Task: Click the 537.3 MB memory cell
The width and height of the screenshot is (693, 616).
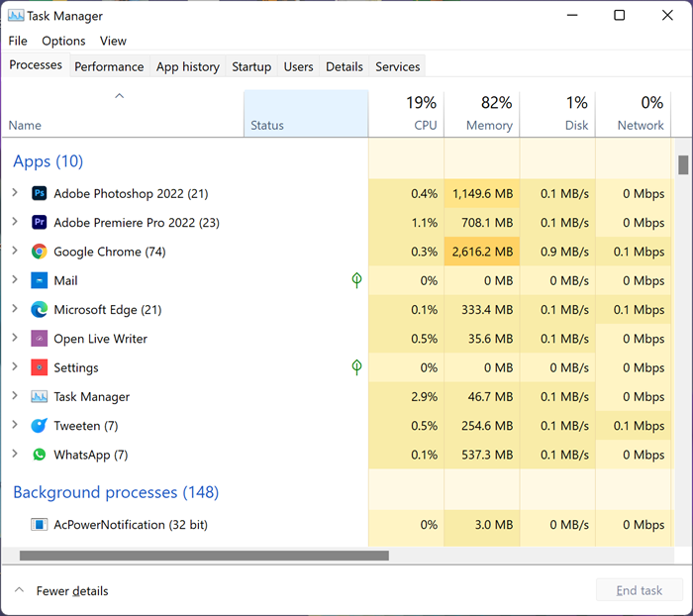Action: tap(482, 455)
